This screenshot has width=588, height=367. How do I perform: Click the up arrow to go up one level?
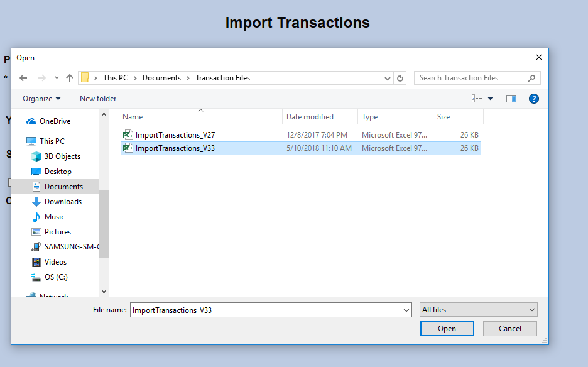point(69,77)
